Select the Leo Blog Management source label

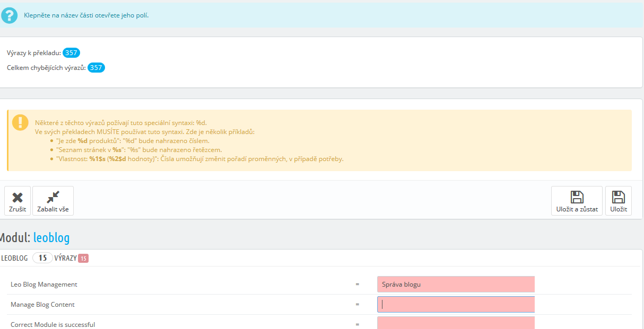(44, 284)
